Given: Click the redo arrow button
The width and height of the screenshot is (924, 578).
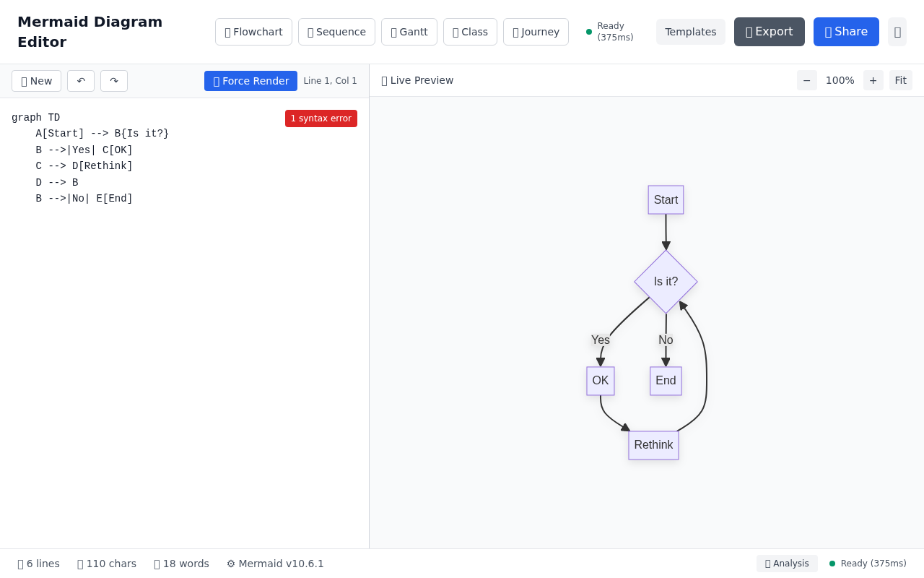Looking at the screenshot, I should coord(114,81).
